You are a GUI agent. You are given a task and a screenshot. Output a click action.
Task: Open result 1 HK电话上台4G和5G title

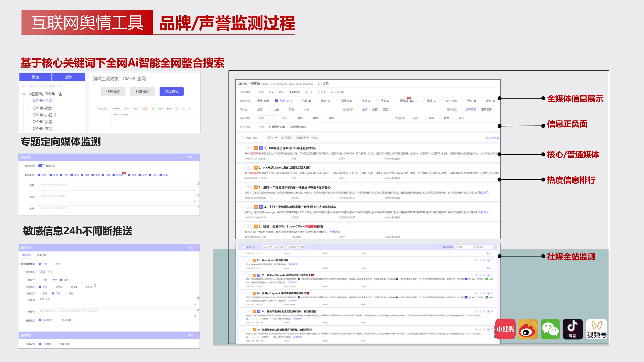(290, 148)
